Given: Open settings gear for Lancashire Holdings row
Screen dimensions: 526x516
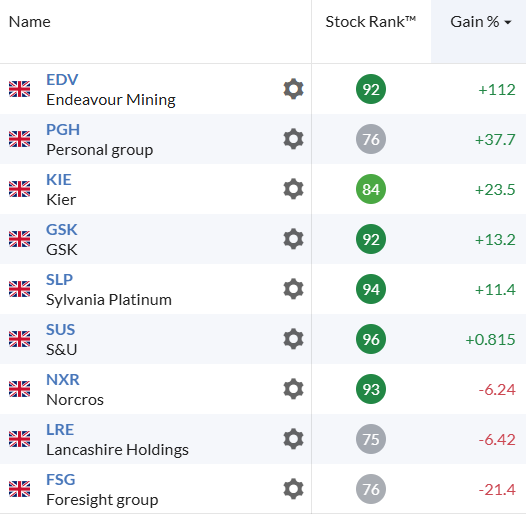Looking at the screenshot, I should click(x=294, y=439).
